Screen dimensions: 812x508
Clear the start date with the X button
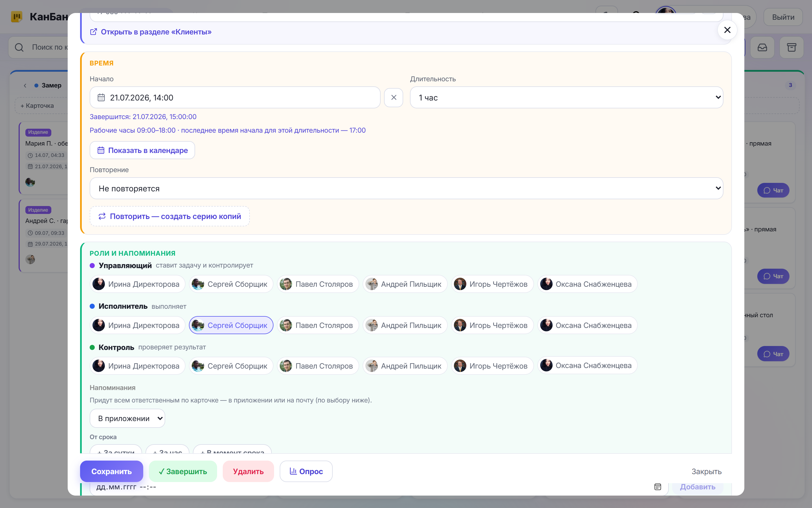(x=394, y=97)
